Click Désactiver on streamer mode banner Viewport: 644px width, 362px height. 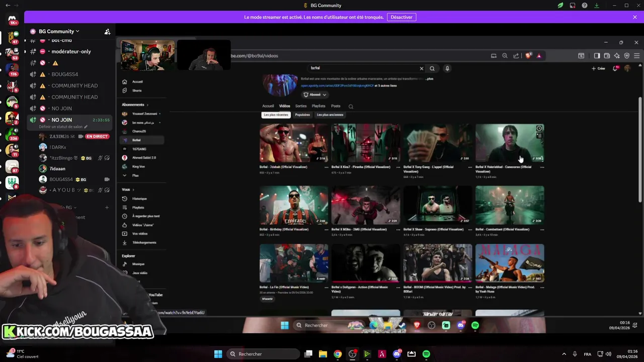401,17
